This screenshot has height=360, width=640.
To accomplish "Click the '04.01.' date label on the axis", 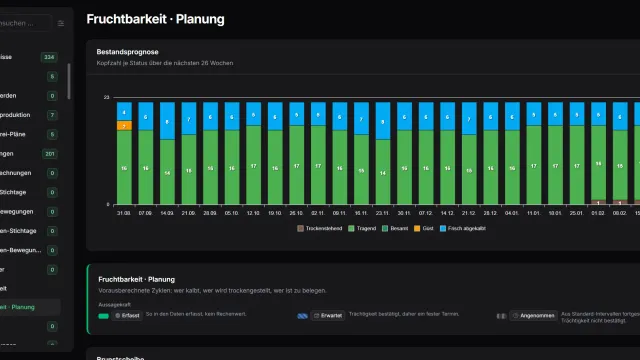I will [512, 213].
